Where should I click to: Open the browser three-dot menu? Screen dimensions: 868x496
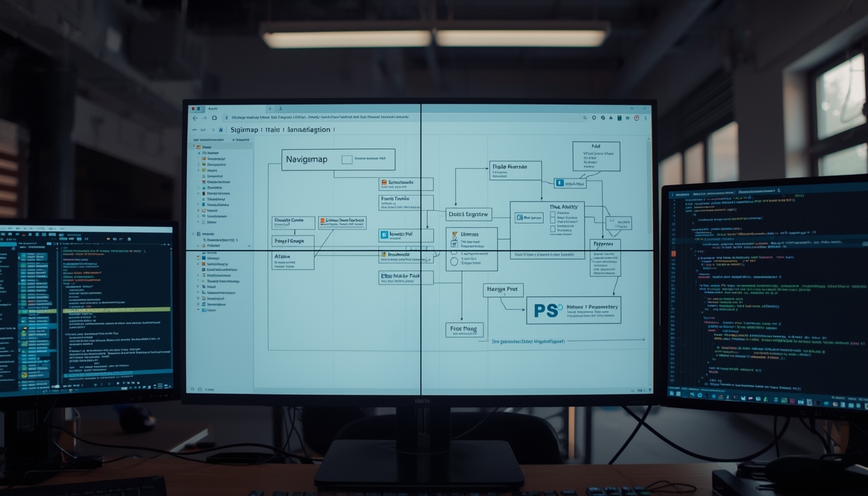click(x=645, y=118)
